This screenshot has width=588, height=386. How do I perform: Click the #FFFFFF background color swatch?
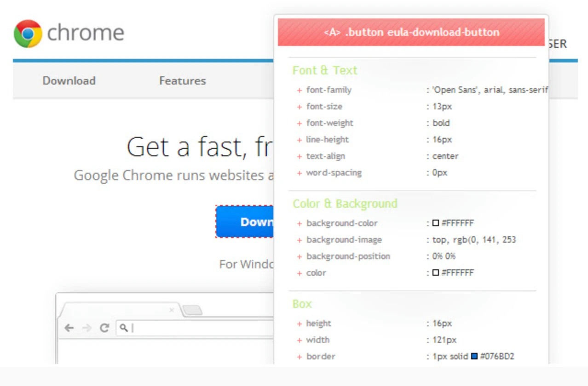point(435,223)
